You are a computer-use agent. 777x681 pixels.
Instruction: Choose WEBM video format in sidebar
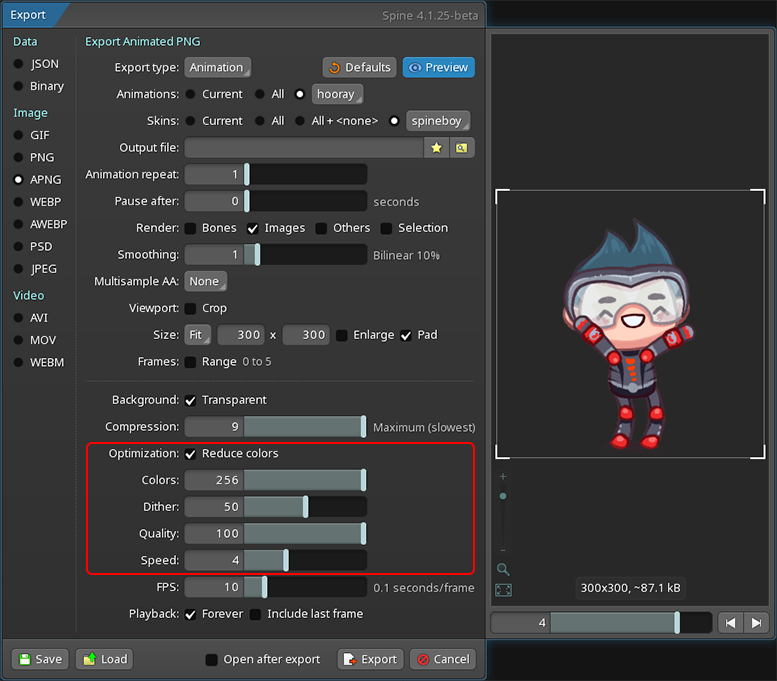click(x=19, y=362)
